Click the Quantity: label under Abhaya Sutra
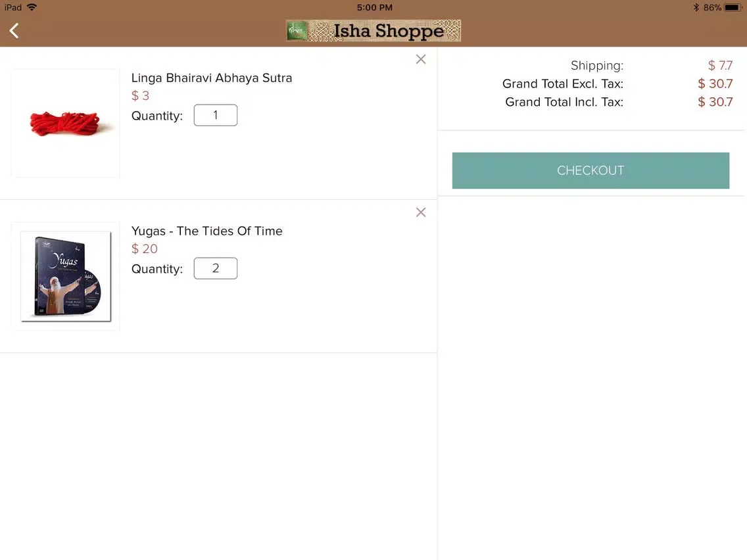 coord(157,116)
